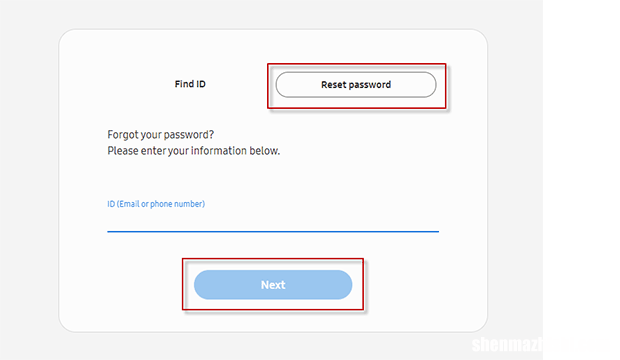Image resolution: width=620 pixels, height=360 pixels.
Task: Click the 'Forgot your password?' heading text
Action: click(161, 135)
